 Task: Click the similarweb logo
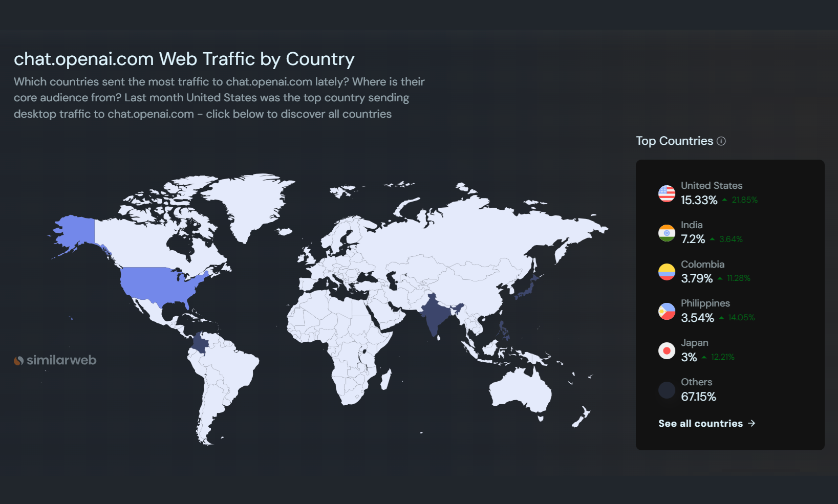tap(55, 360)
